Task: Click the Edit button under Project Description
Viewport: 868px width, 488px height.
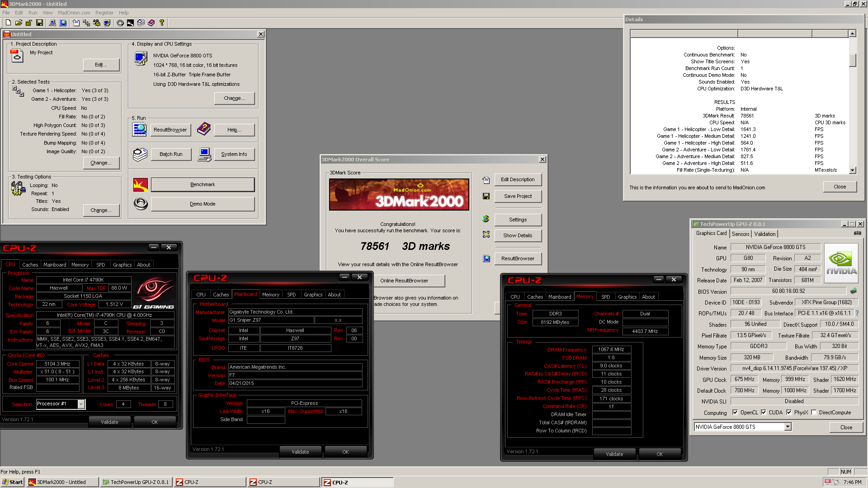Action: (x=101, y=65)
